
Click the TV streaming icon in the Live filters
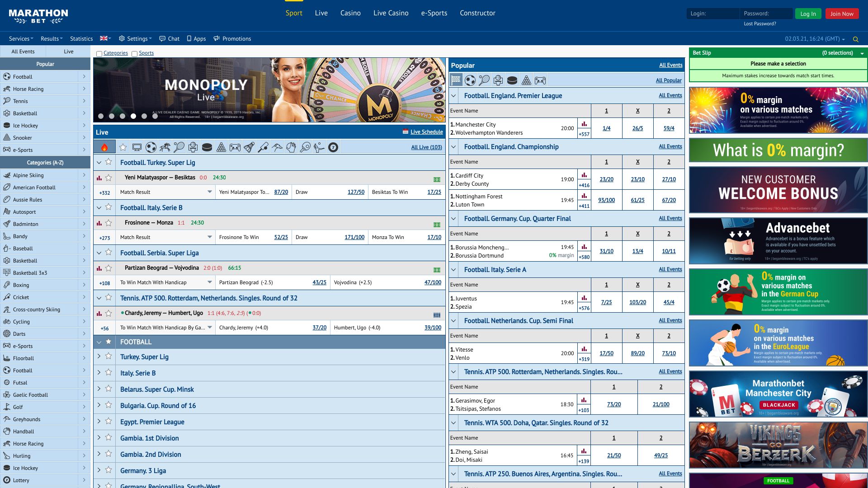point(137,147)
